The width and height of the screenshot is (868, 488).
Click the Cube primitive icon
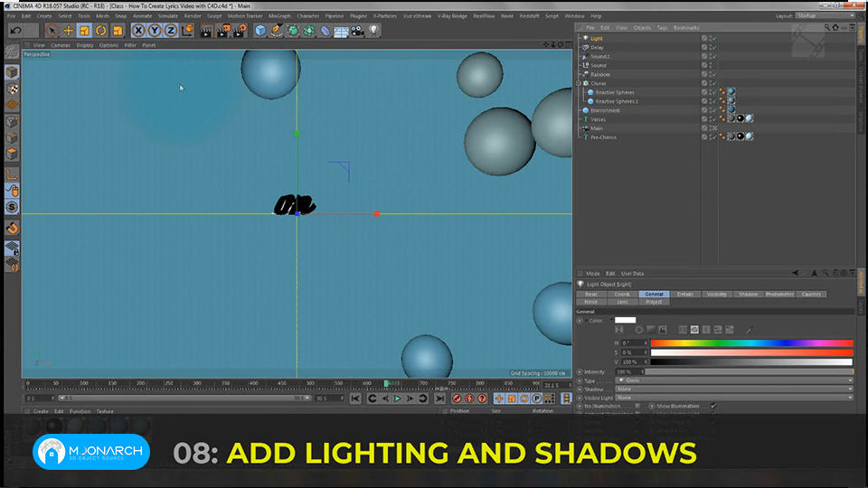point(260,31)
